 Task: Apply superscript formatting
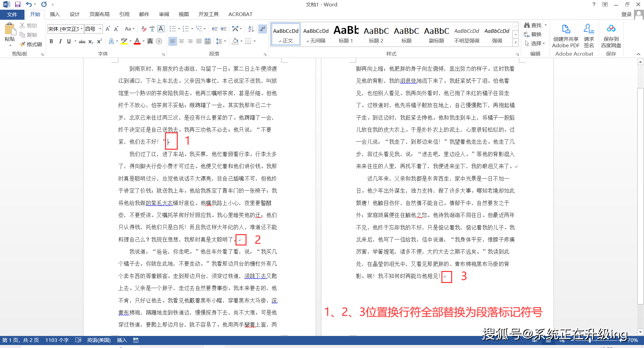[99, 42]
